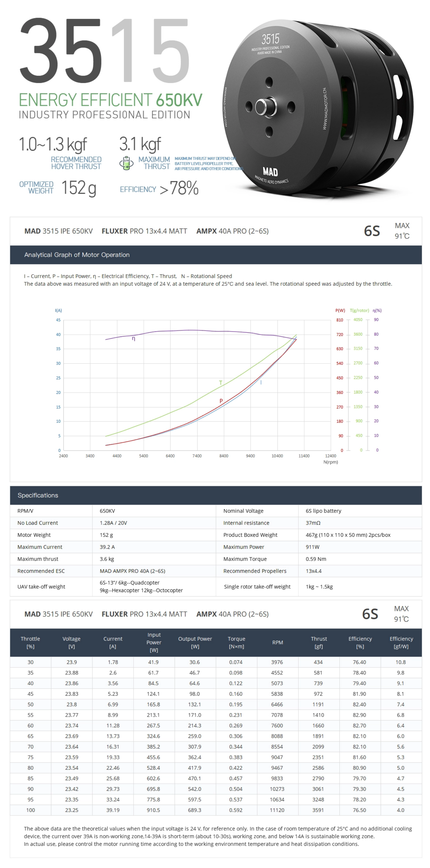The image size is (430, 868).
Task: Click the red P power curve label
Action: click(221, 401)
